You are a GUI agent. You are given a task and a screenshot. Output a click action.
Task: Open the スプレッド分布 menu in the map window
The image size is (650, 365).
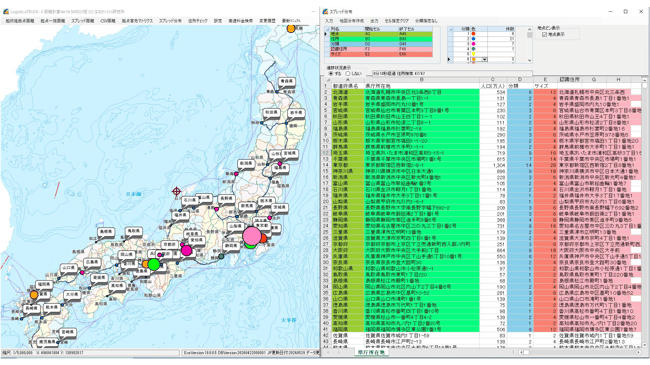(170, 21)
